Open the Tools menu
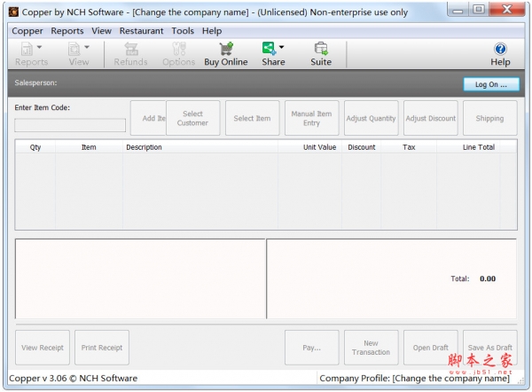Image resolution: width=532 pixels, height=392 pixels. pyautogui.click(x=183, y=31)
